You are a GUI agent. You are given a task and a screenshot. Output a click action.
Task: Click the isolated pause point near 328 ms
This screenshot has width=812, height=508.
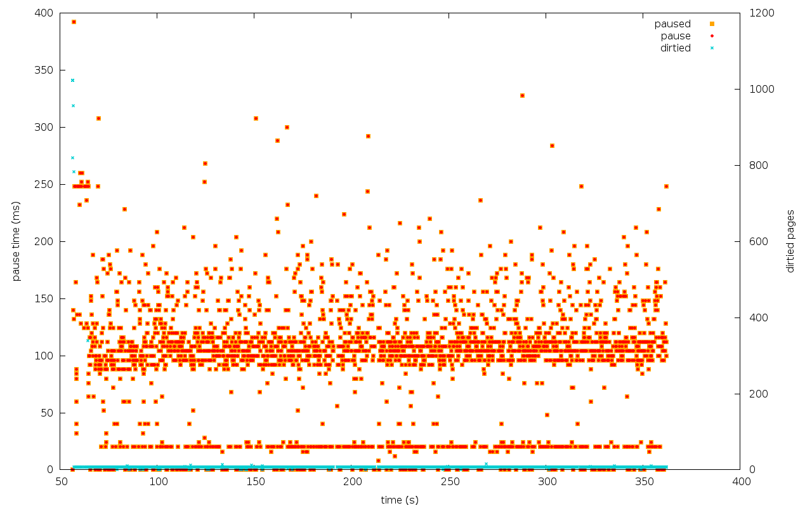tap(522, 95)
